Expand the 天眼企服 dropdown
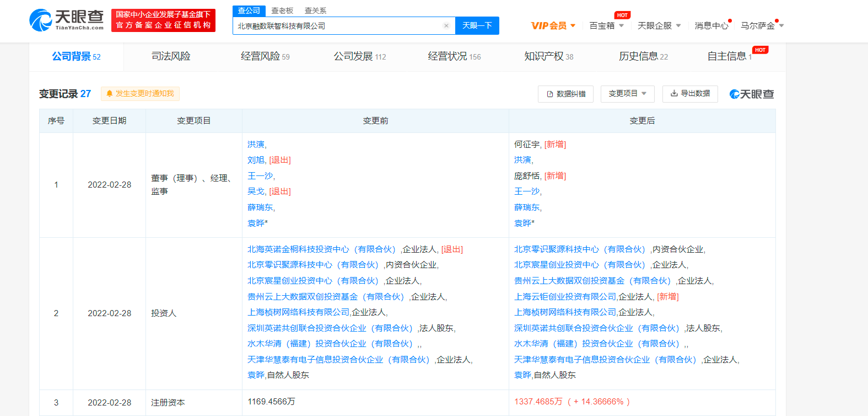This screenshot has width=868, height=416. click(x=659, y=26)
